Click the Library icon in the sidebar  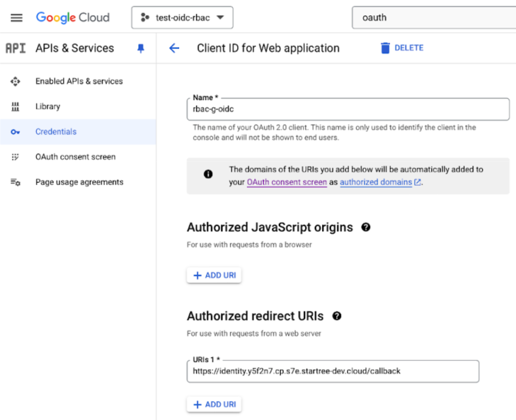point(16,106)
